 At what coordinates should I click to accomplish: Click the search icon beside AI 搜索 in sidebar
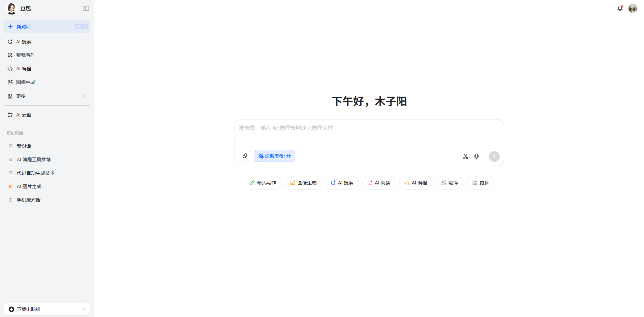tap(10, 42)
